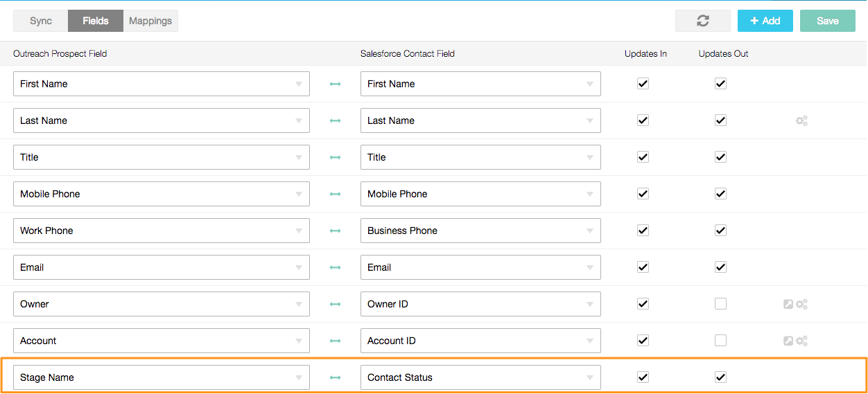
Task: Click the edit icon in Owner row
Action: [x=788, y=304]
